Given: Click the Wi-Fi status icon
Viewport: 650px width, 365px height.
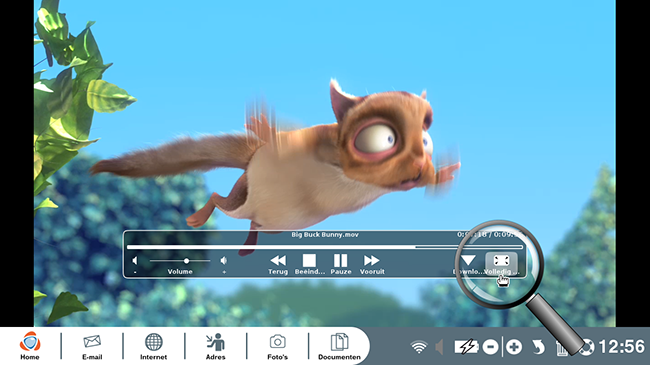Looking at the screenshot, I should (419, 347).
